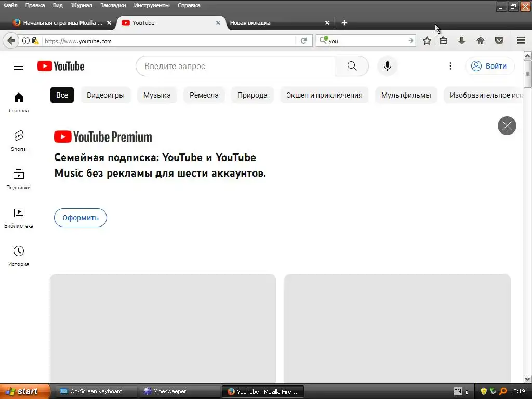Start voice search with the microphone icon
The image size is (532, 399).
point(387,66)
